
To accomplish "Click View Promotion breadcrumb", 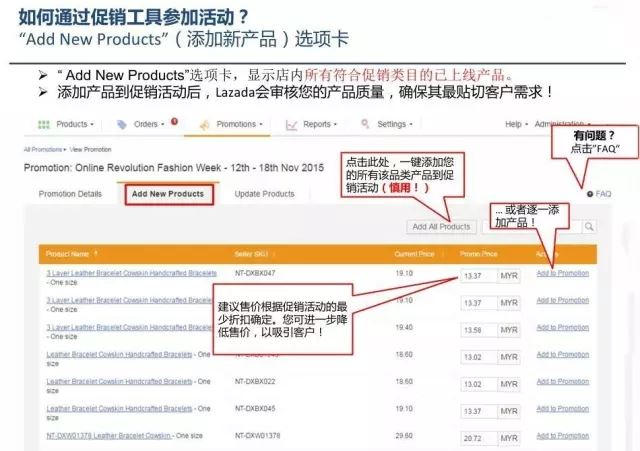I will coord(90,149).
